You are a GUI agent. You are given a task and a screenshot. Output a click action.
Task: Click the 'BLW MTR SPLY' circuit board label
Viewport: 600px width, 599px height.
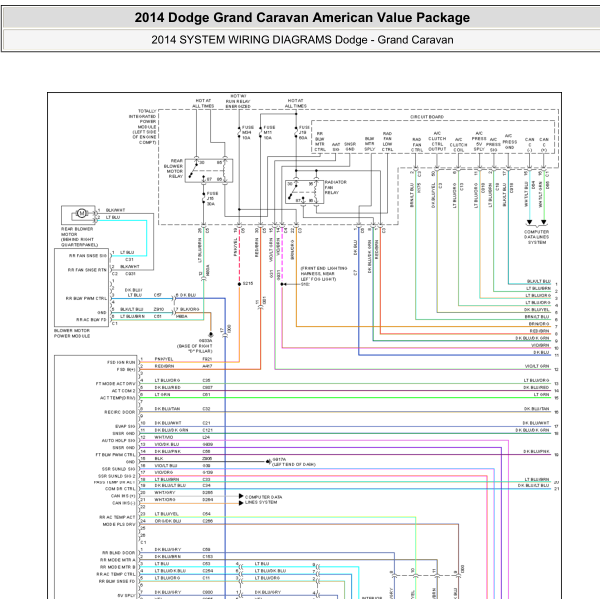369,144
